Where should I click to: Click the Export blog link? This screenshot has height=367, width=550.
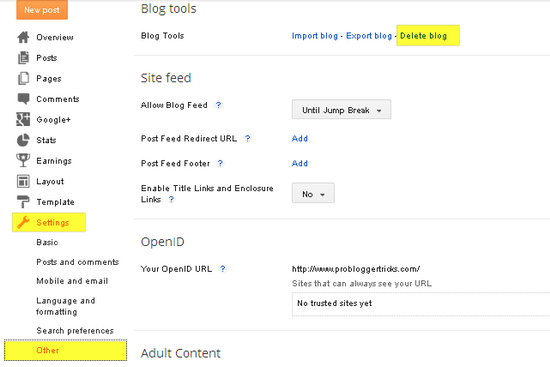(x=369, y=36)
